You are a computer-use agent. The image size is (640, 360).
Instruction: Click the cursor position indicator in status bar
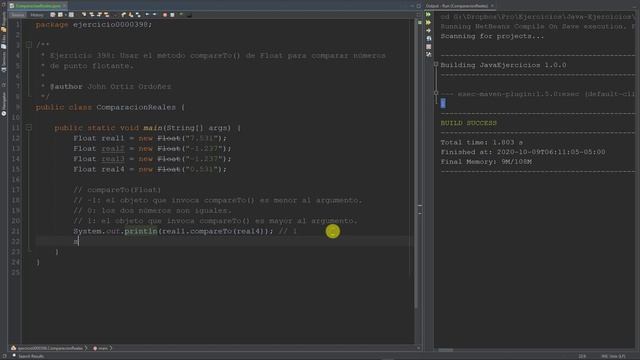pos(582,356)
